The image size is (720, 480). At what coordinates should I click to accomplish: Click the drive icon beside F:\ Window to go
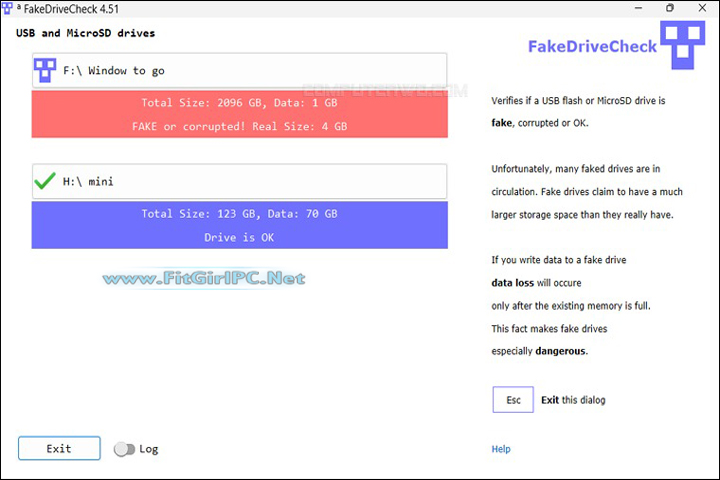pyautogui.click(x=44, y=71)
